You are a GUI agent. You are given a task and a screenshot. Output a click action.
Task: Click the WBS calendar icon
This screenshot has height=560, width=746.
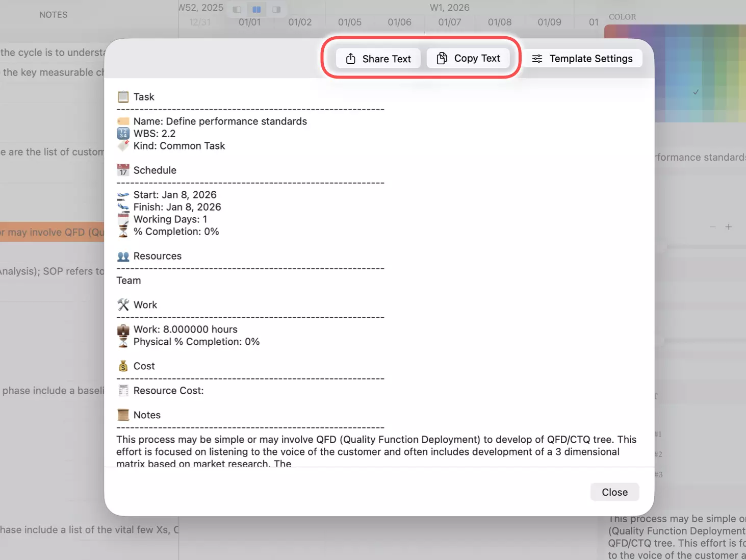coord(123,133)
